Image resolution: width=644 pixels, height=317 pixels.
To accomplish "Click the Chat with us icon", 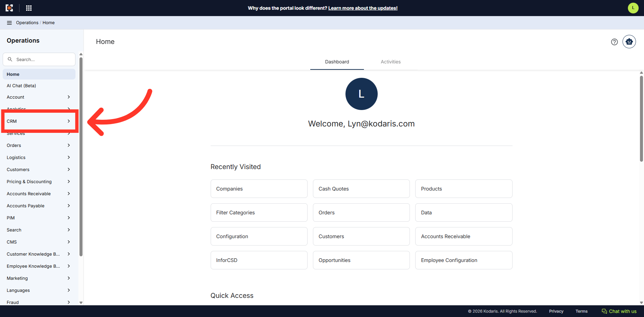I will pos(604,311).
